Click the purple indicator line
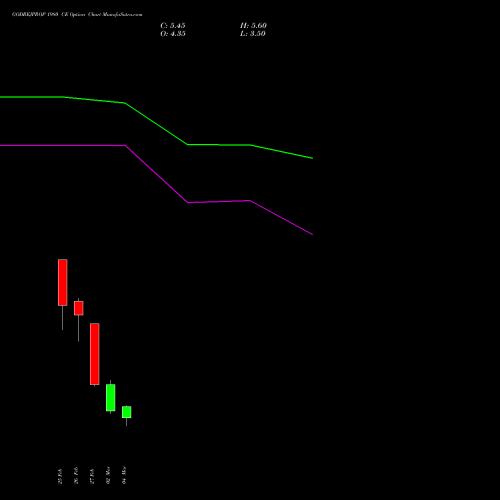This screenshot has height=500, width=500. coord(156,174)
